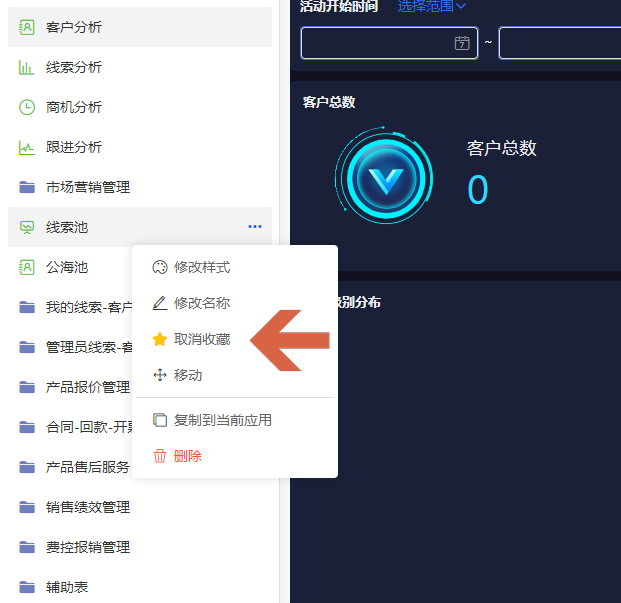
Task: Click the clock icon for 商机分析
Action: (27, 107)
